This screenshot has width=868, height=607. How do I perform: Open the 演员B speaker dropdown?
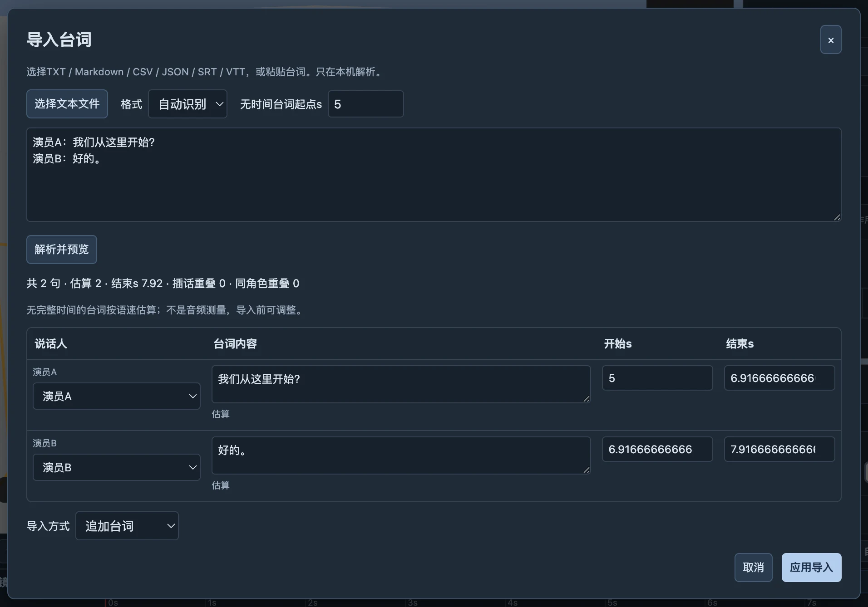click(117, 467)
